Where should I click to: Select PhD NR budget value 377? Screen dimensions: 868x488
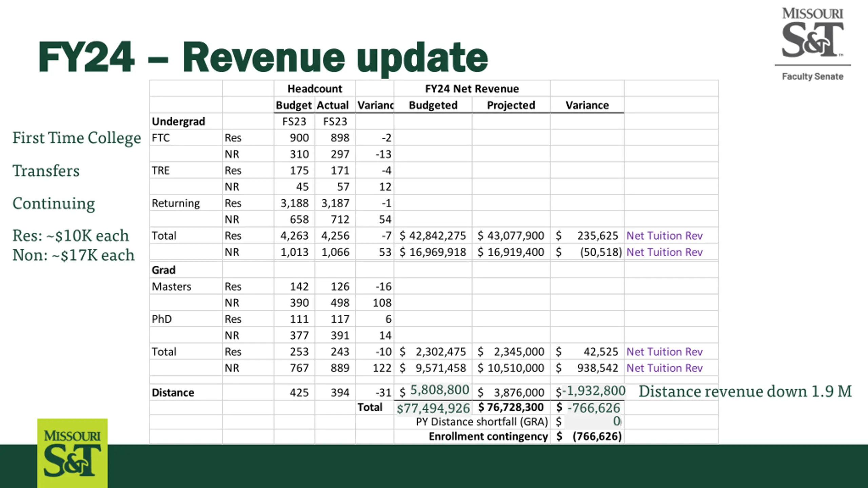click(299, 335)
